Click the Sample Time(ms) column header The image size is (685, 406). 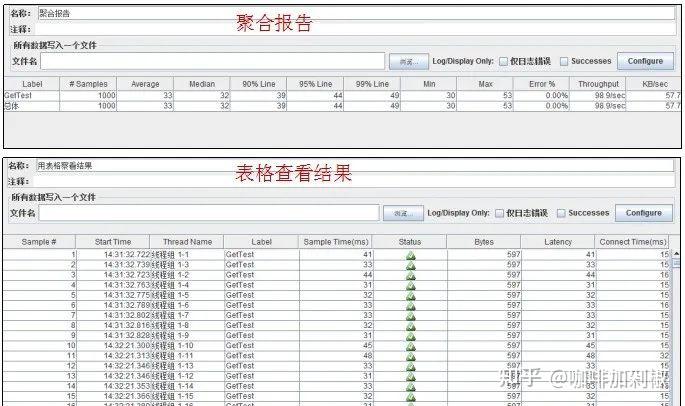click(336, 242)
